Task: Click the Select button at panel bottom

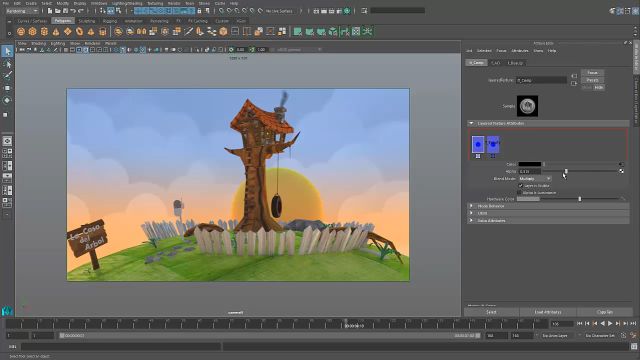Action: [x=491, y=312]
